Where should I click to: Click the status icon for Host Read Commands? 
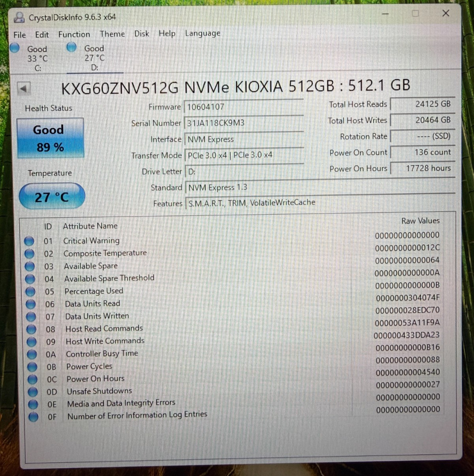pyautogui.click(x=31, y=329)
